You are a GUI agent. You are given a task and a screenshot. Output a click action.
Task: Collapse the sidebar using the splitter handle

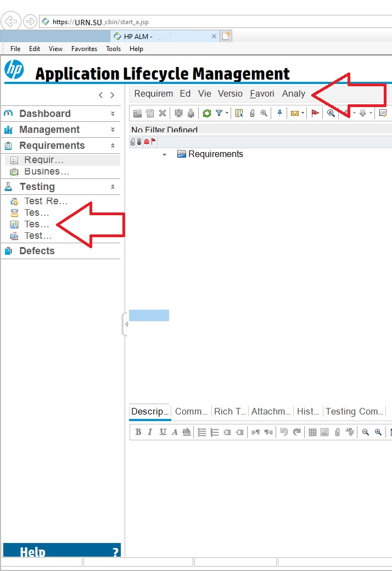[x=125, y=324]
